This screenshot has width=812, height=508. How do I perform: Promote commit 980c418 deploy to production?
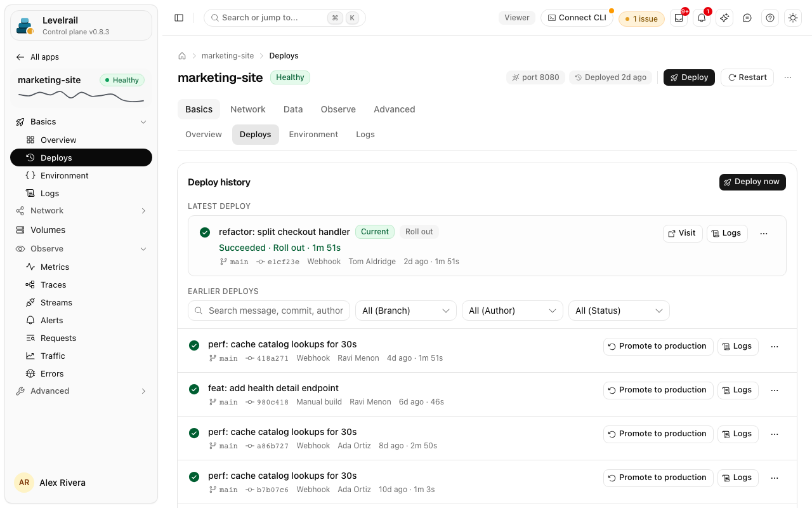(x=658, y=391)
